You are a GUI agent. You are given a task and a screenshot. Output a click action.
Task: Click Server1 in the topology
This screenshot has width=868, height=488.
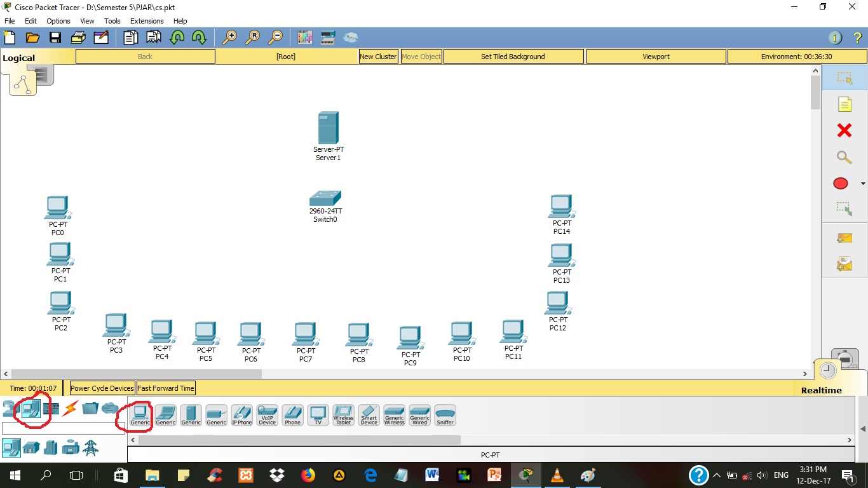(328, 127)
